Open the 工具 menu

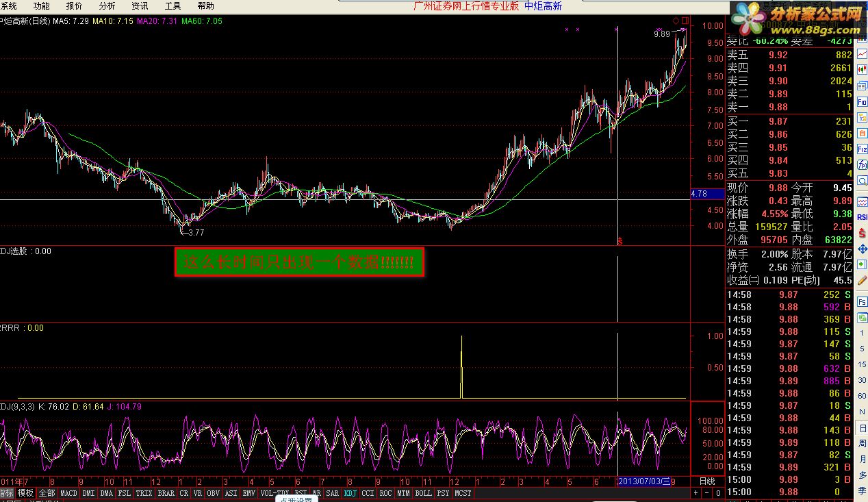(173, 6)
